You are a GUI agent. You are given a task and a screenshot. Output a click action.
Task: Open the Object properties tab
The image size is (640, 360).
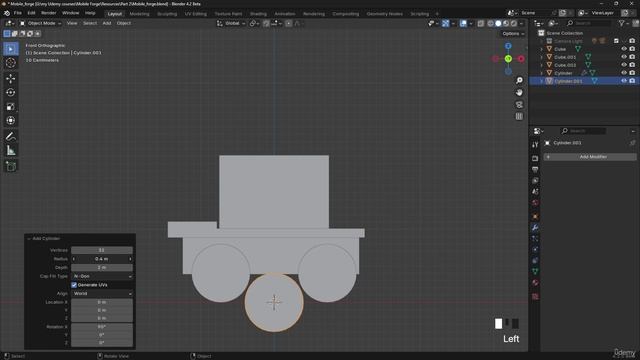[x=535, y=216]
